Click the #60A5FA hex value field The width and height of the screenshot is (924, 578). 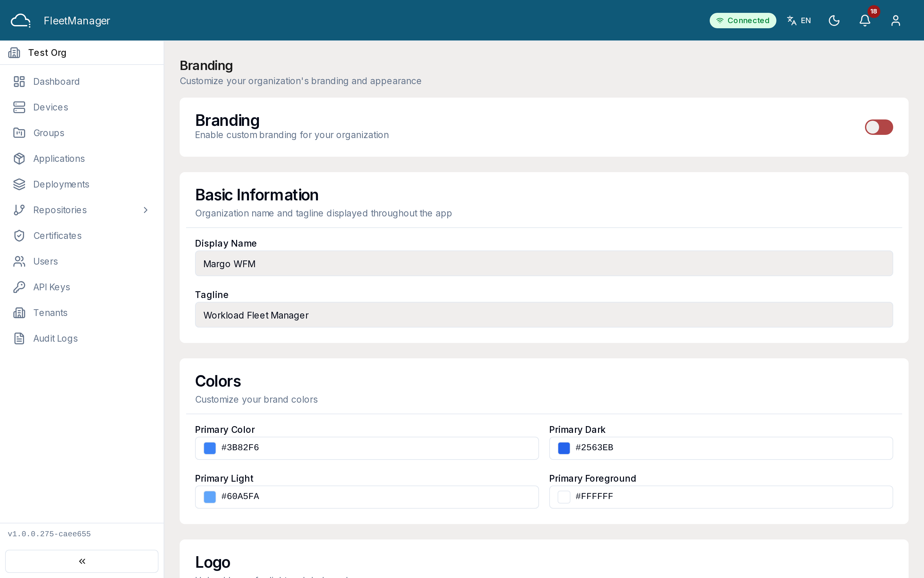point(366,496)
